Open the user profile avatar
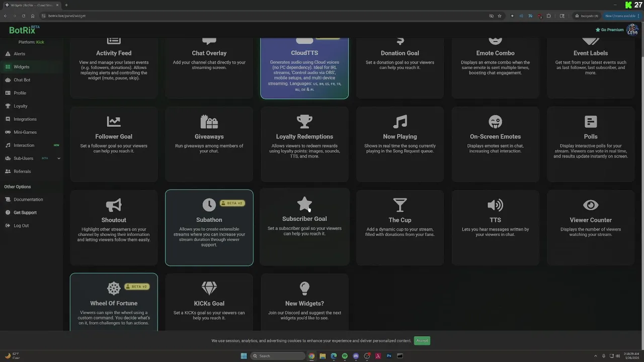This screenshot has height=362, width=644. [x=632, y=30]
